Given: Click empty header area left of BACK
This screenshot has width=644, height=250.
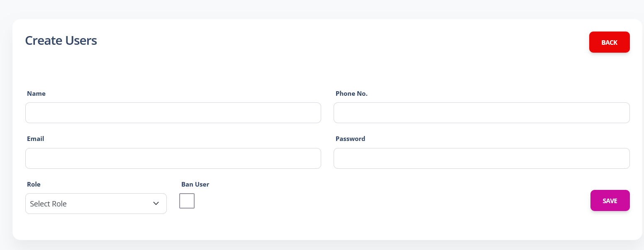Looking at the screenshot, I should pyautogui.click(x=373, y=41).
